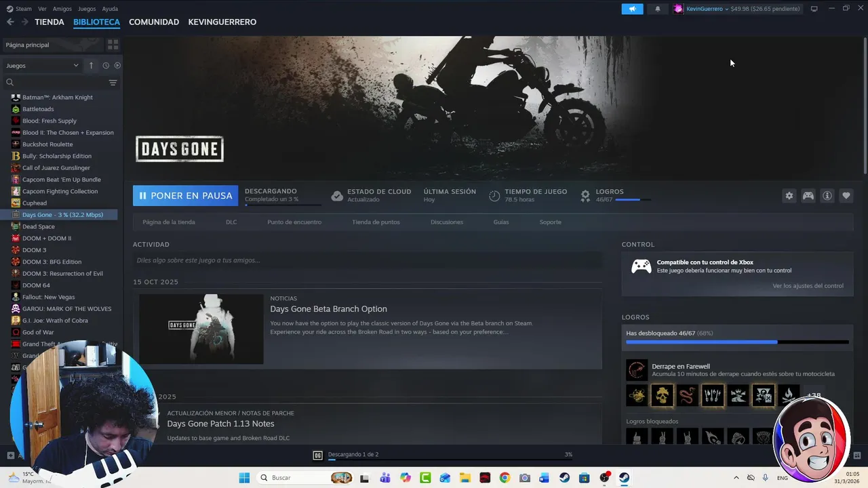This screenshot has height=488, width=868.
Task: Open the notifications bell
Action: [x=657, y=9]
